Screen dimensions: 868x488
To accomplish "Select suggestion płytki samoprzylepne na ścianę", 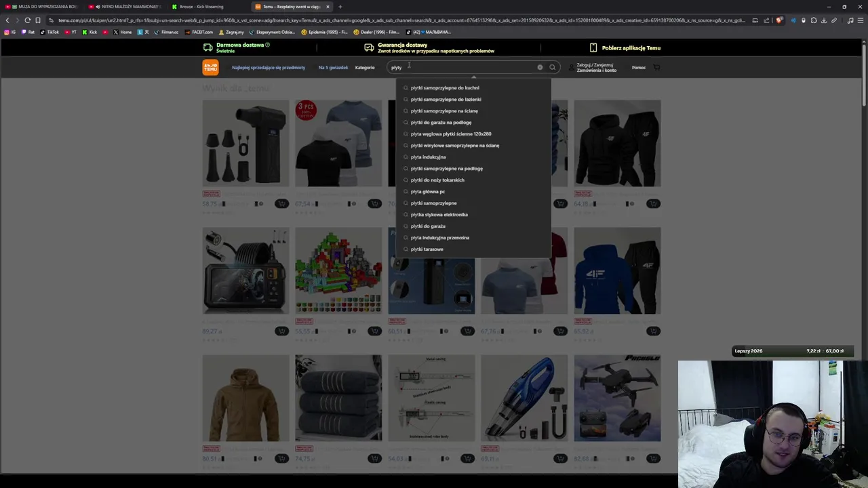I will point(473,110).
